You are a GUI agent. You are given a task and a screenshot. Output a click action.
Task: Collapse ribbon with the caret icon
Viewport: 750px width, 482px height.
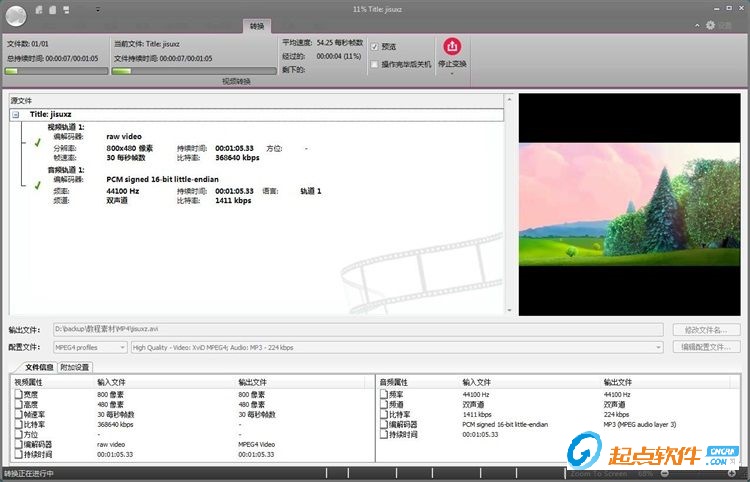click(697, 25)
